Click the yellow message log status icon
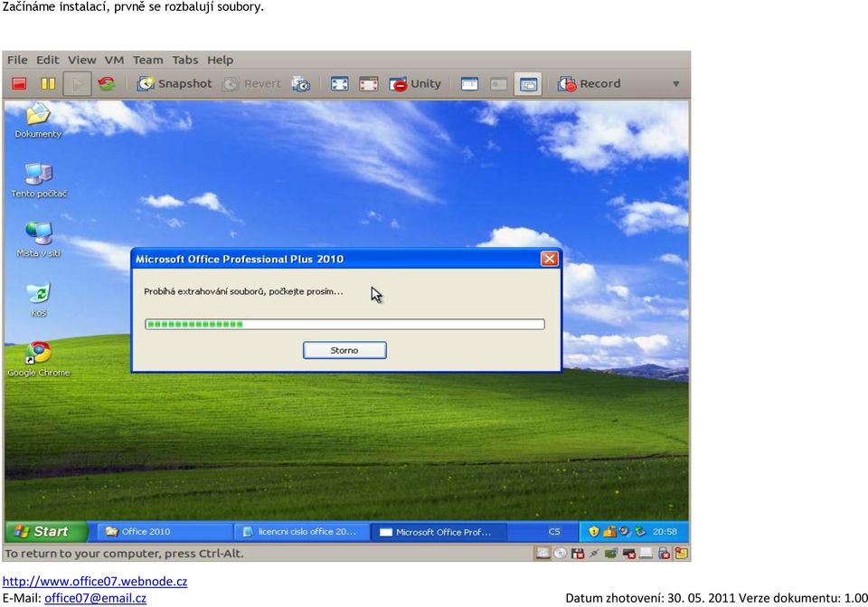 coord(682,554)
